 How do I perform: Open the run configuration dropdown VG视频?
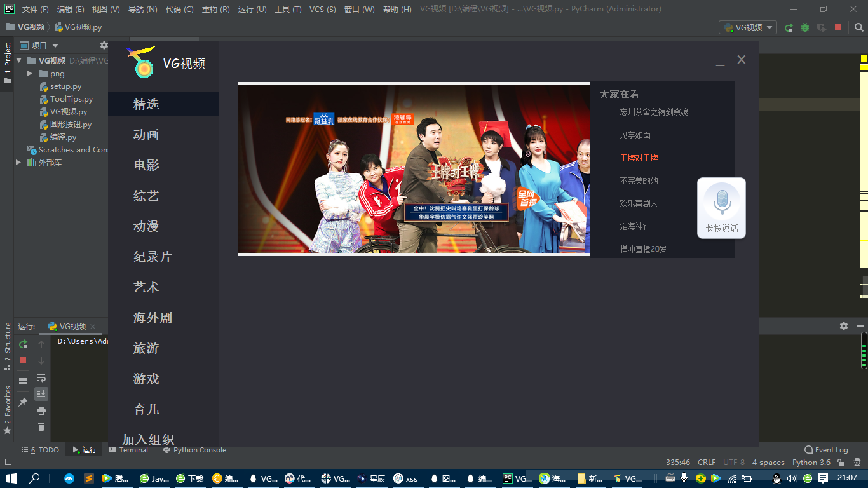pyautogui.click(x=748, y=27)
